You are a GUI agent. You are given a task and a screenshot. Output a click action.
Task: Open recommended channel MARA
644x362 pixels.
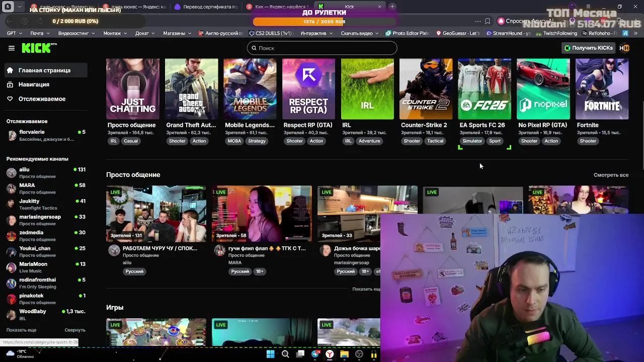point(45,189)
